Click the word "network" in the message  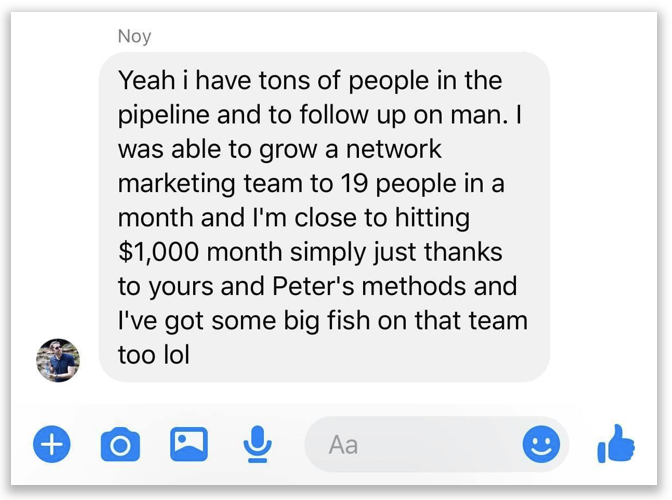pos(392,149)
